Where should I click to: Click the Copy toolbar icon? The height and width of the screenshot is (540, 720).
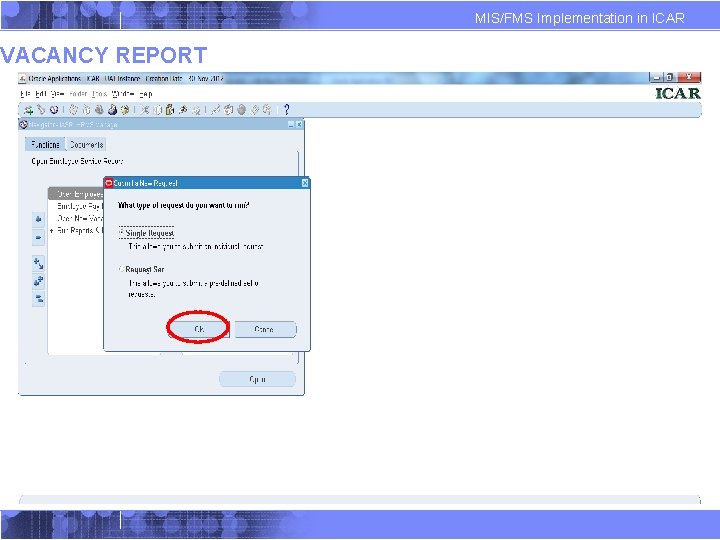(158, 110)
